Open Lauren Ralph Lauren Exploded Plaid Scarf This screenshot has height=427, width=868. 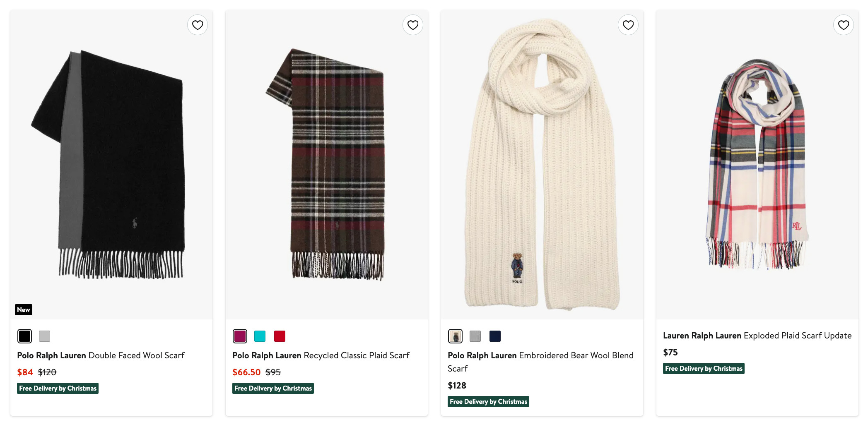[757, 336]
